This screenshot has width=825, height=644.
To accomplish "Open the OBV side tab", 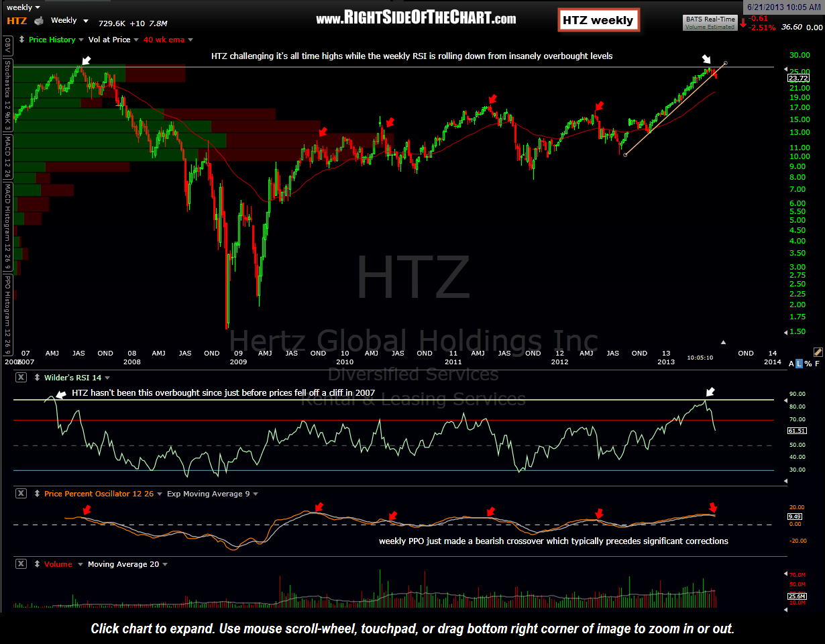I will tap(7, 46).
